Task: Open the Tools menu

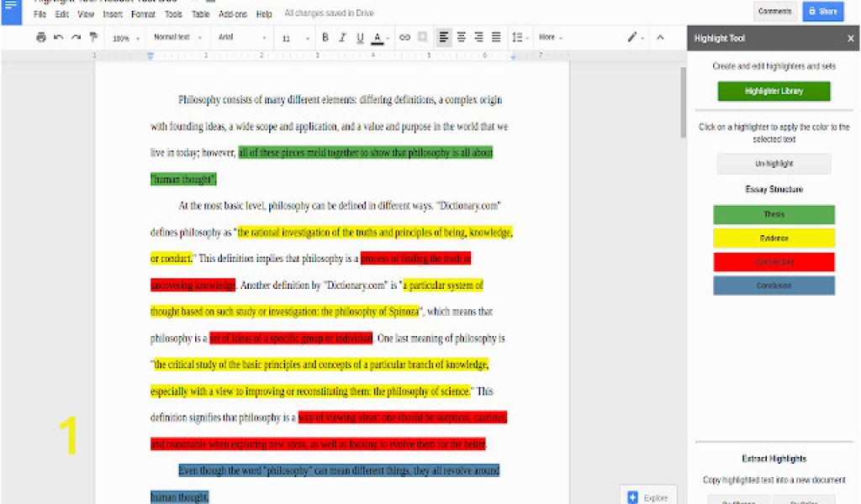Action: click(173, 14)
